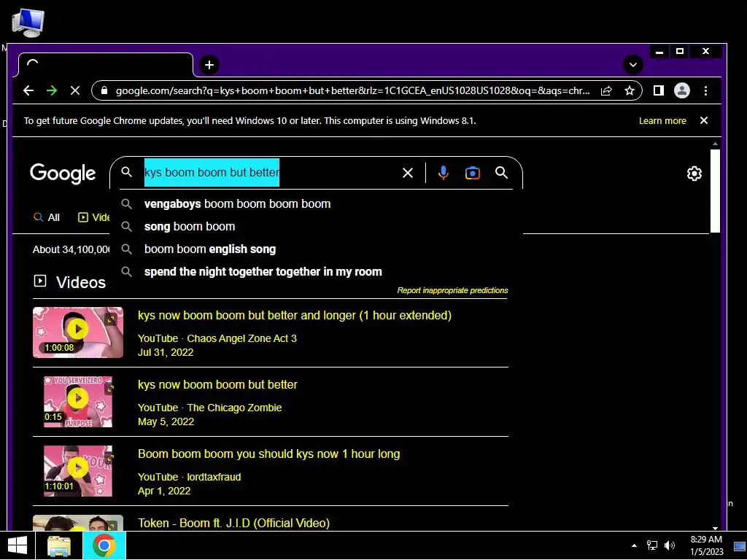The width and height of the screenshot is (747, 560).
Task: Open File Explorer from the taskbar
Action: (59, 545)
